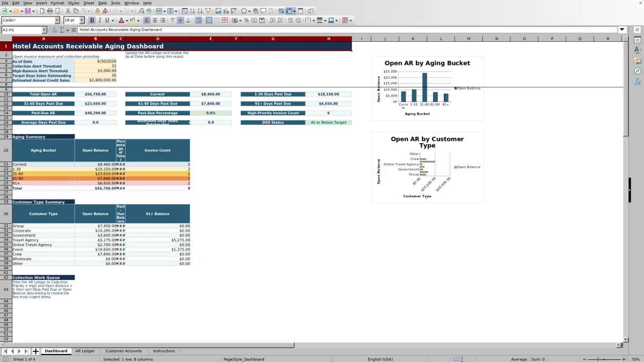
Task: Switch to Customer Accounts sheet tab
Action: (x=123, y=351)
